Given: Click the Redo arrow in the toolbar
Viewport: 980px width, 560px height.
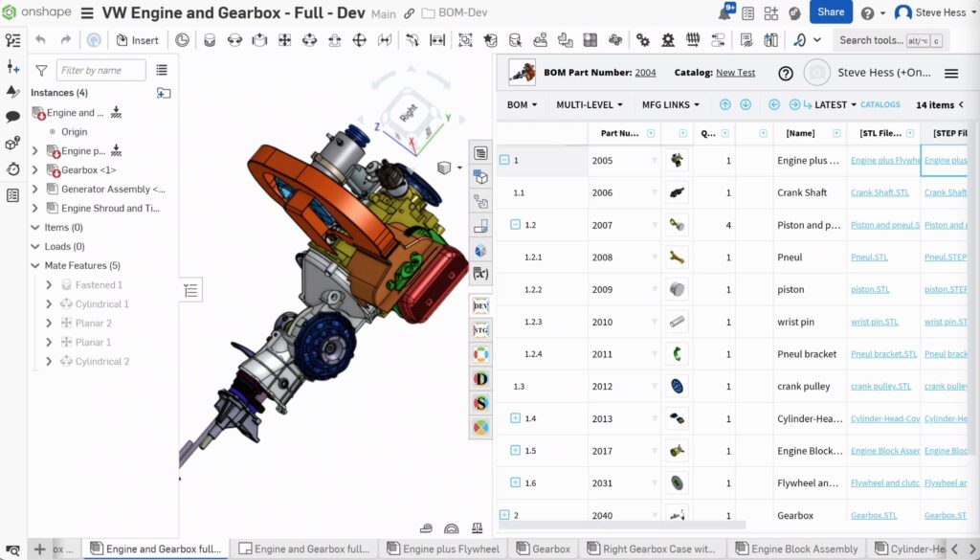Looking at the screenshot, I should tap(66, 40).
